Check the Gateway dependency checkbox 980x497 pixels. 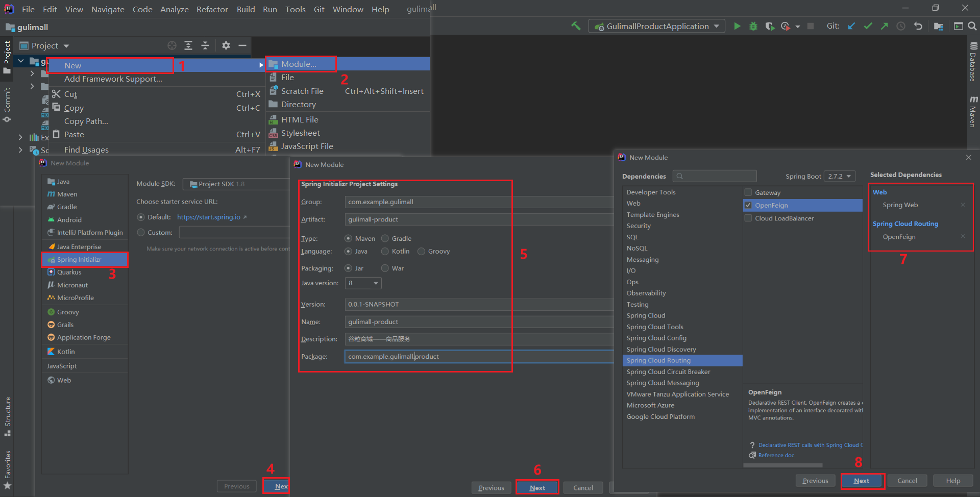(748, 192)
